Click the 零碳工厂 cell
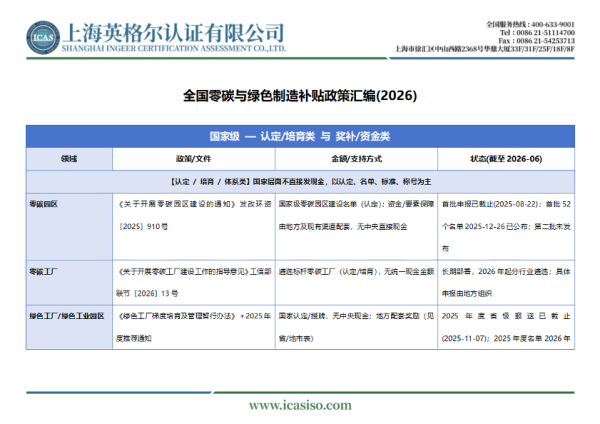The width and height of the screenshot is (600, 424). [x=69, y=283]
